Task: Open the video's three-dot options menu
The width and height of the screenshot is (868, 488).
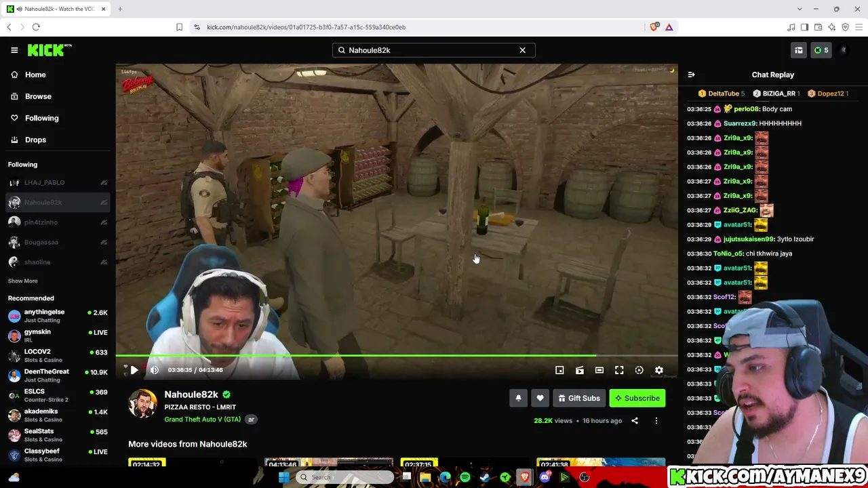Action: (x=656, y=421)
